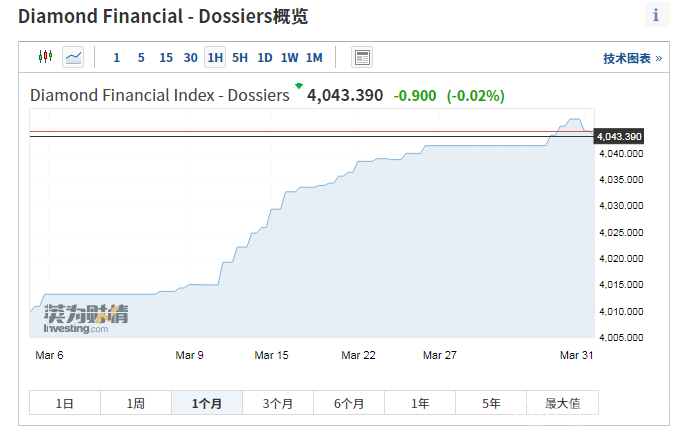This screenshot has height=442, width=687.
Task: Select the 1-minute interval
Action: (116, 57)
